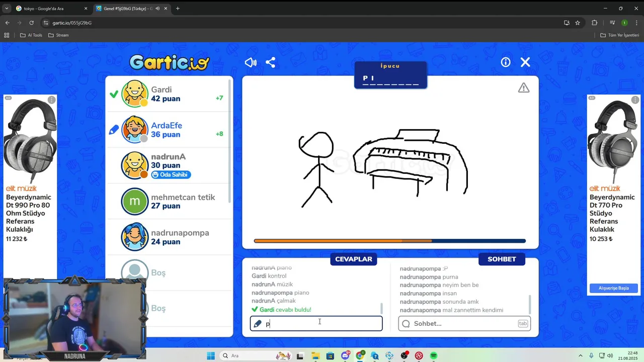Open the Windows Start menu
644x362 pixels.
[x=211, y=356]
